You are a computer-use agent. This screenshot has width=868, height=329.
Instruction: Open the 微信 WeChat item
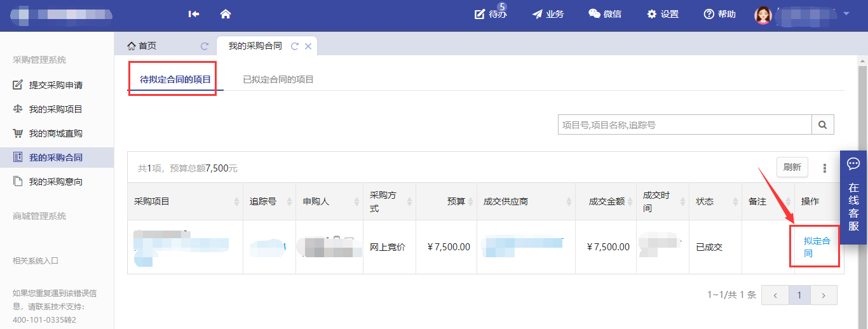click(604, 14)
